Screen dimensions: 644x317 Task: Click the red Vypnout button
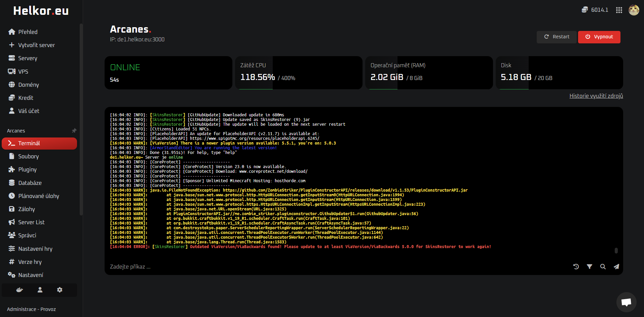click(x=599, y=37)
